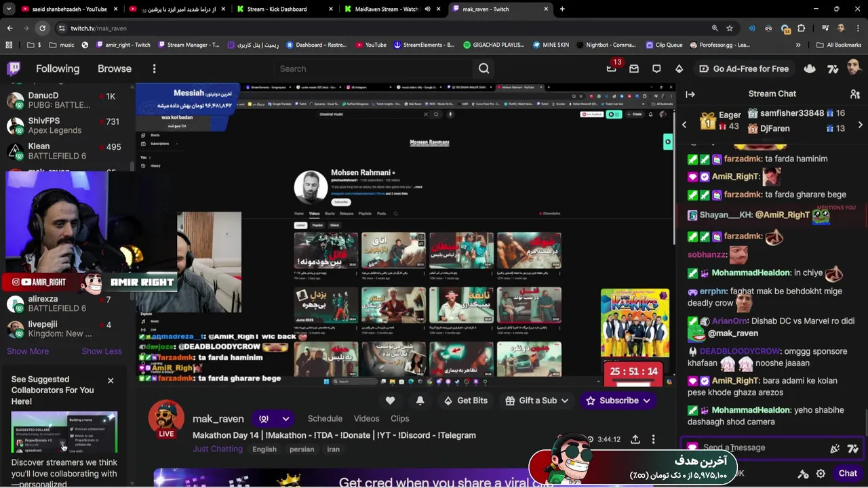
Task: Collapse followed channels with Show Less
Action: coord(102,351)
